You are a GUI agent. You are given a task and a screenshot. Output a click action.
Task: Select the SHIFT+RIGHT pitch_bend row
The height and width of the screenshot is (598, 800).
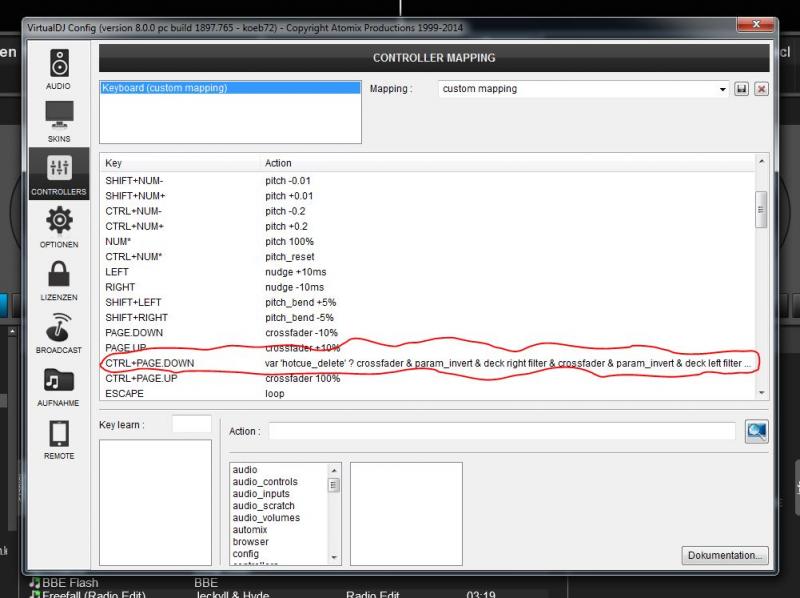pos(428,318)
